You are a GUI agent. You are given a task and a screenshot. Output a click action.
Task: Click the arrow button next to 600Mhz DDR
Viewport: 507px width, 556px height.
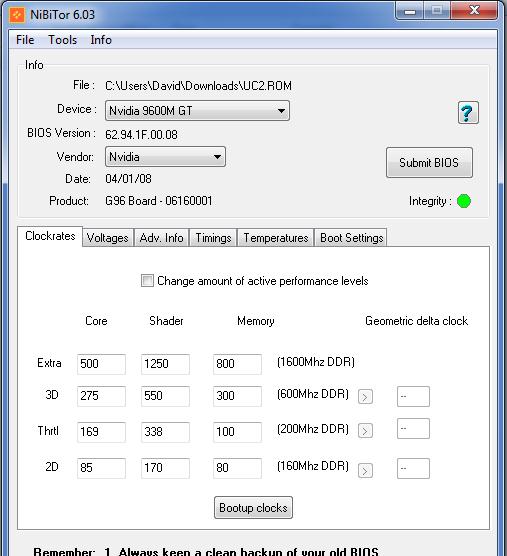tap(365, 396)
